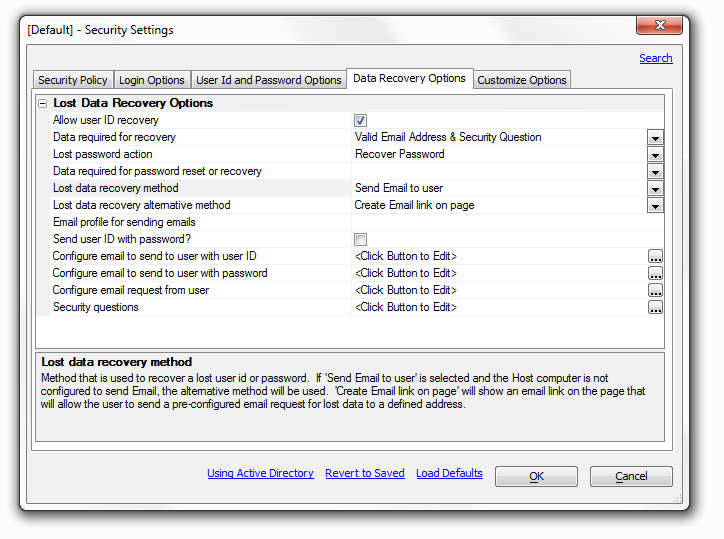This screenshot has width=724, height=539.
Task: Collapse the Lost Data Recovery Options group
Action: tap(42, 103)
